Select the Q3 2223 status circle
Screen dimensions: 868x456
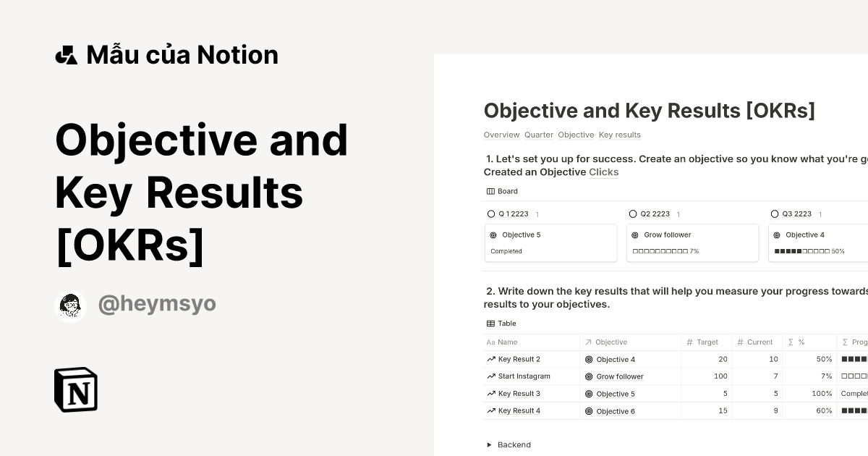(x=775, y=214)
